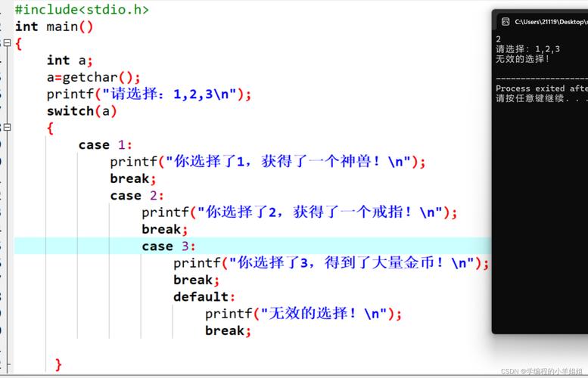Click the printf line mentioning 大量金币

331,263
